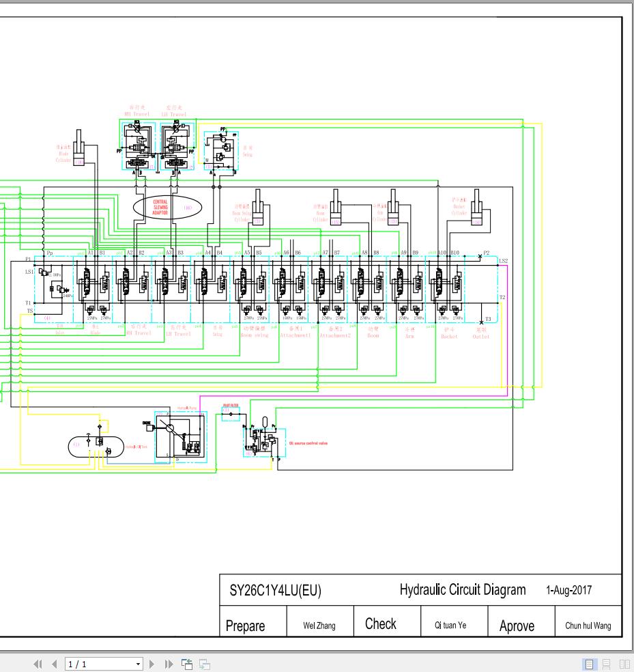Screen dimensions: 634x672
Task: Go to the next page
Action: coord(152,664)
